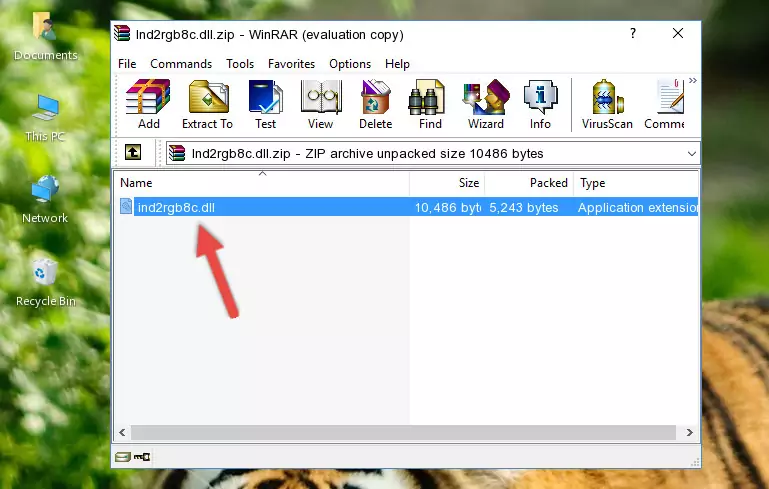The height and width of the screenshot is (489, 769).
Task: Click the Delete toolbar icon
Action: pyautogui.click(x=376, y=104)
